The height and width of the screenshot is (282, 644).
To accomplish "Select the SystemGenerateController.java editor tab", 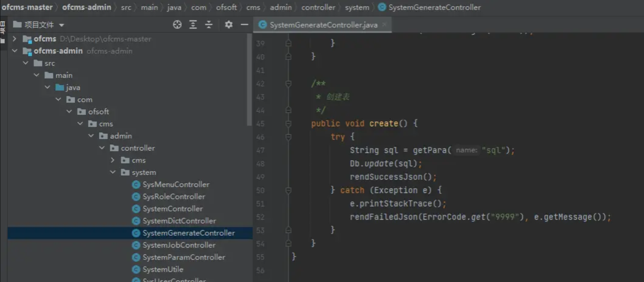I will pos(323,25).
